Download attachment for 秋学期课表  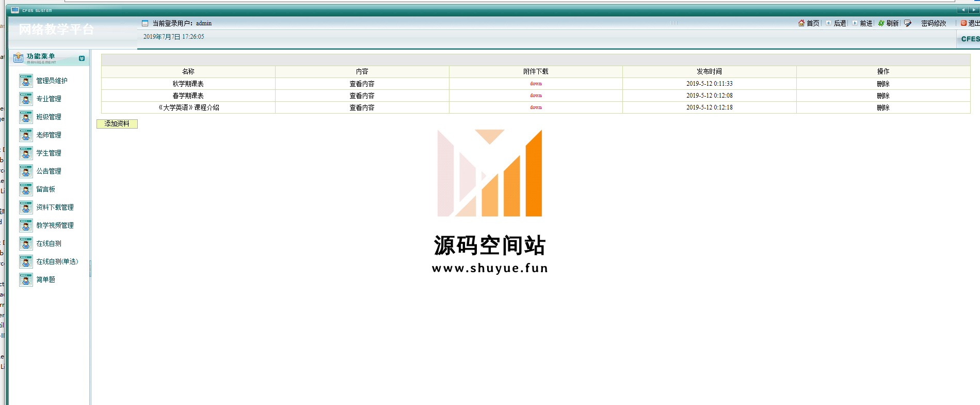point(536,84)
